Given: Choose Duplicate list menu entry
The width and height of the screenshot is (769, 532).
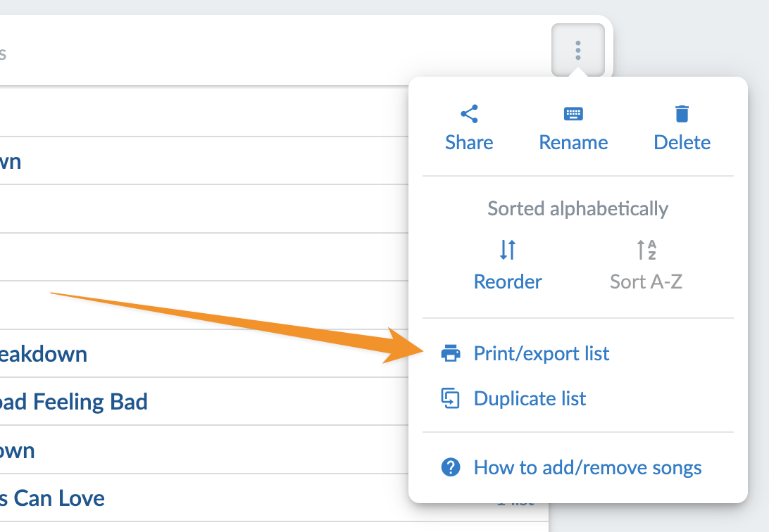Looking at the screenshot, I should tap(530, 398).
